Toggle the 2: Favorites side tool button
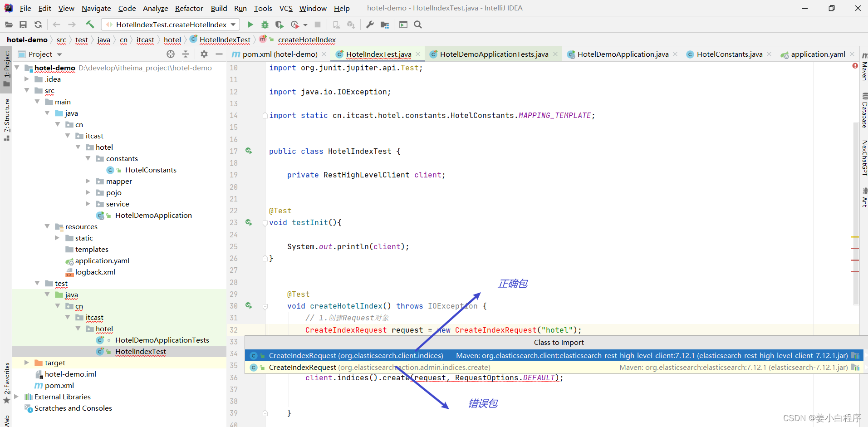The image size is (868, 427). pos(6,382)
